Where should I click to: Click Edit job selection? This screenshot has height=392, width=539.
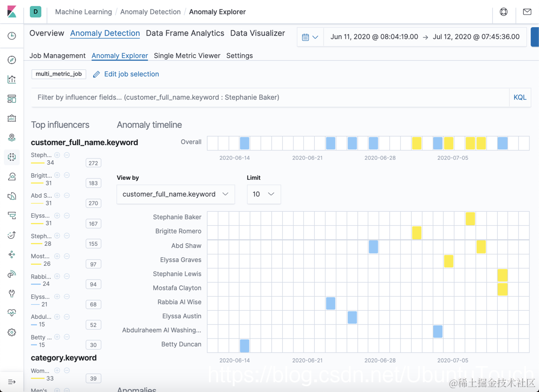coord(126,74)
